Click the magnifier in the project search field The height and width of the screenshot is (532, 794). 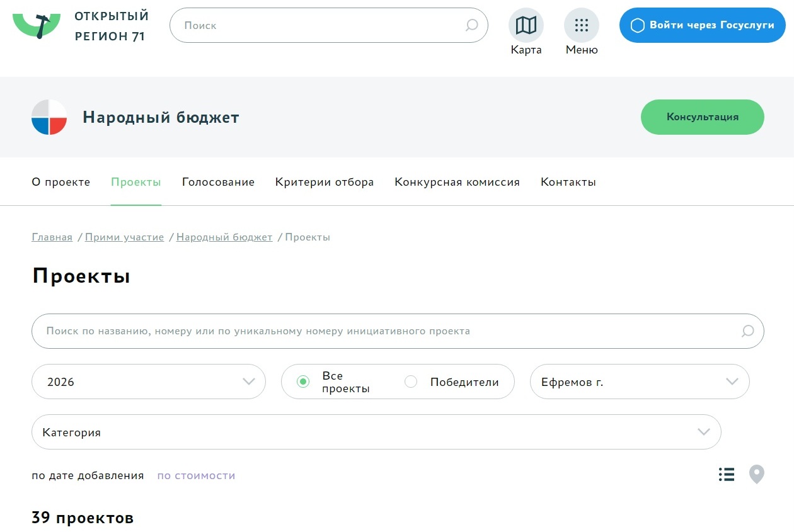[x=747, y=331]
